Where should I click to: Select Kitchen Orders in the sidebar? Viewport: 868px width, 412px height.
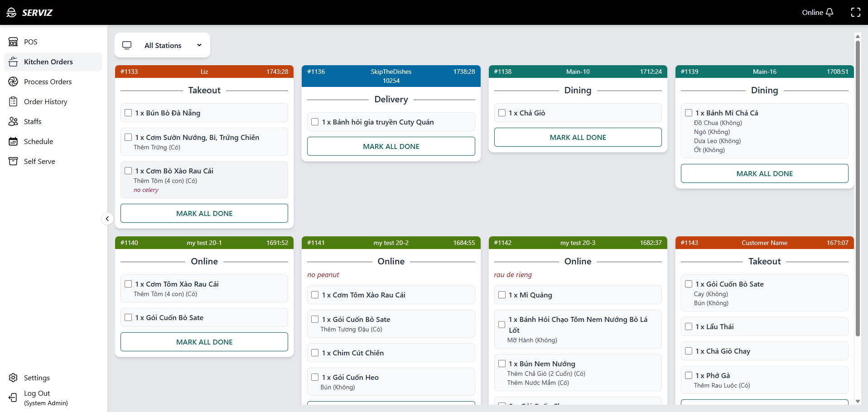pyautogui.click(x=48, y=62)
